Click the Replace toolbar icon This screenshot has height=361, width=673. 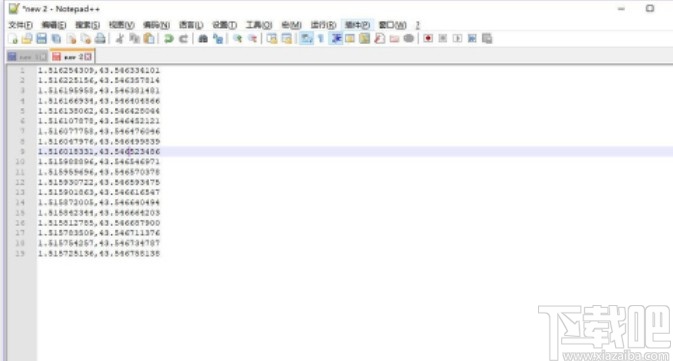pyautogui.click(x=218, y=39)
